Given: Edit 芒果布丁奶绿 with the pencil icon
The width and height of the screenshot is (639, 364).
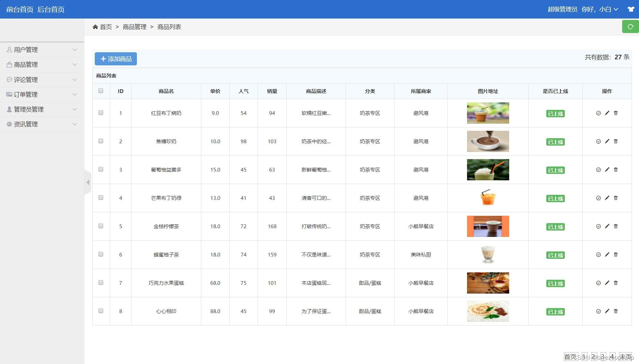Looking at the screenshot, I should (607, 198).
